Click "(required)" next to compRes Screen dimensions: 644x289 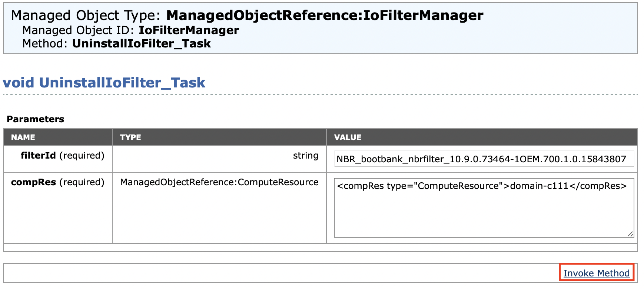82,182
